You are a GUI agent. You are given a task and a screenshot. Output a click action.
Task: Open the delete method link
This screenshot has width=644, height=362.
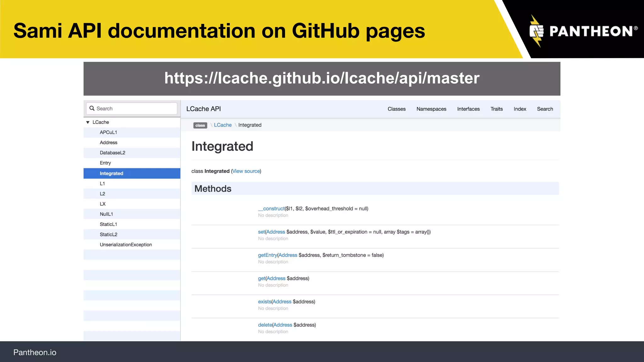click(265, 325)
